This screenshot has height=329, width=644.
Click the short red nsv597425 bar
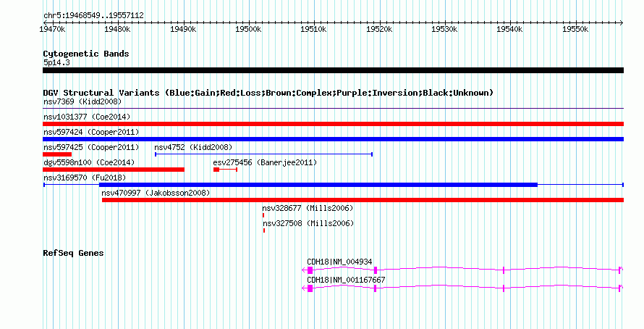(57, 154)
